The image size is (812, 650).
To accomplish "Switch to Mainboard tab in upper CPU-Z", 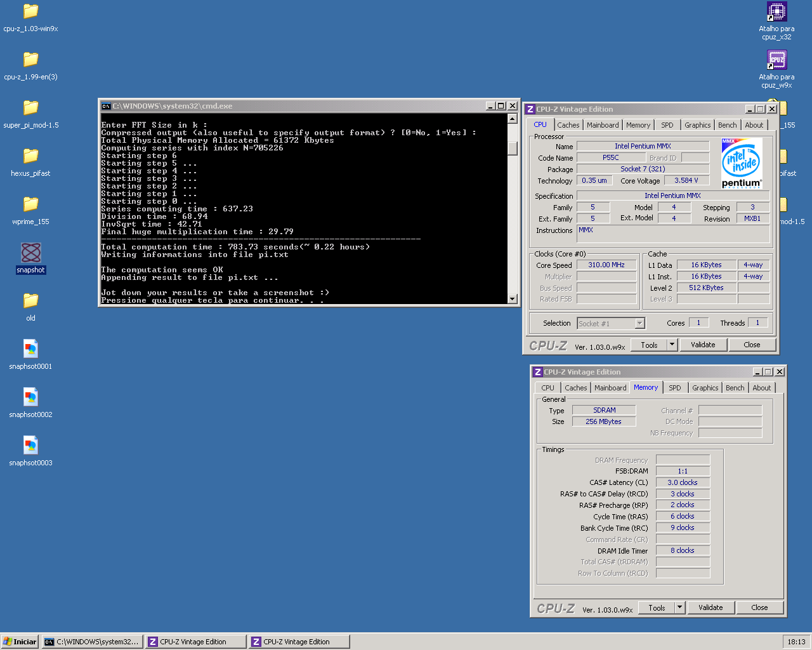I will (602, 125).
